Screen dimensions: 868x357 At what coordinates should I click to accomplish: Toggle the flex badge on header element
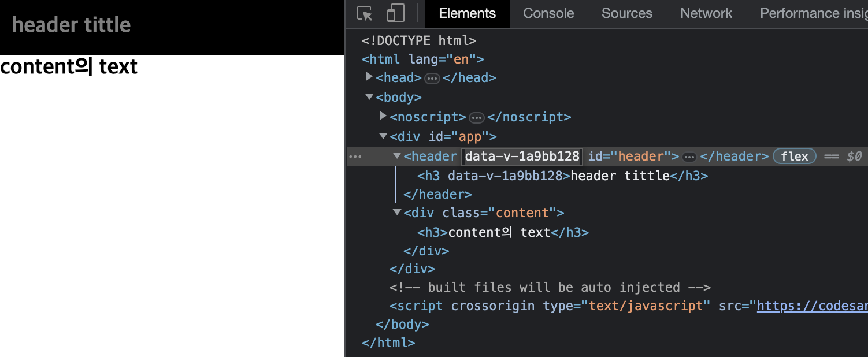(795, 157)
